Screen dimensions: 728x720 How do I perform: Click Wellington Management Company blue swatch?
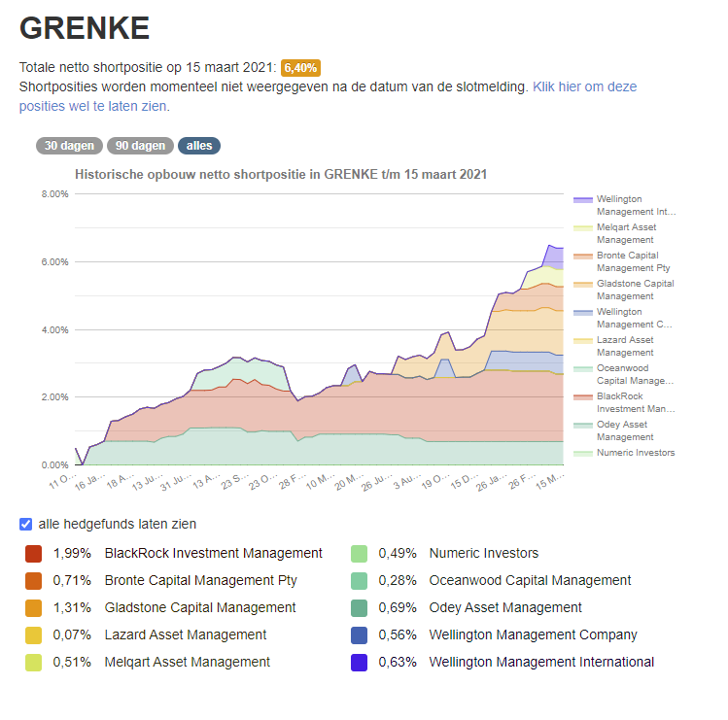(x=359, y=635)
